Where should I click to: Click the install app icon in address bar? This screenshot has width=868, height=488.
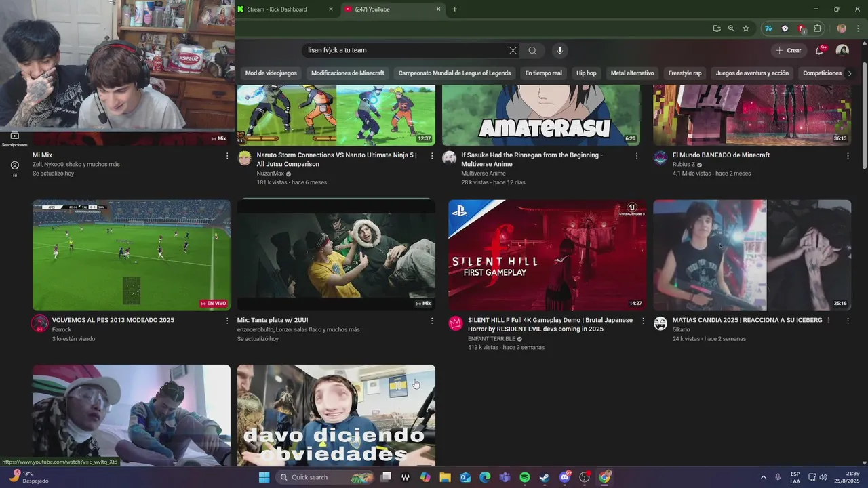(x=717, y=28)
